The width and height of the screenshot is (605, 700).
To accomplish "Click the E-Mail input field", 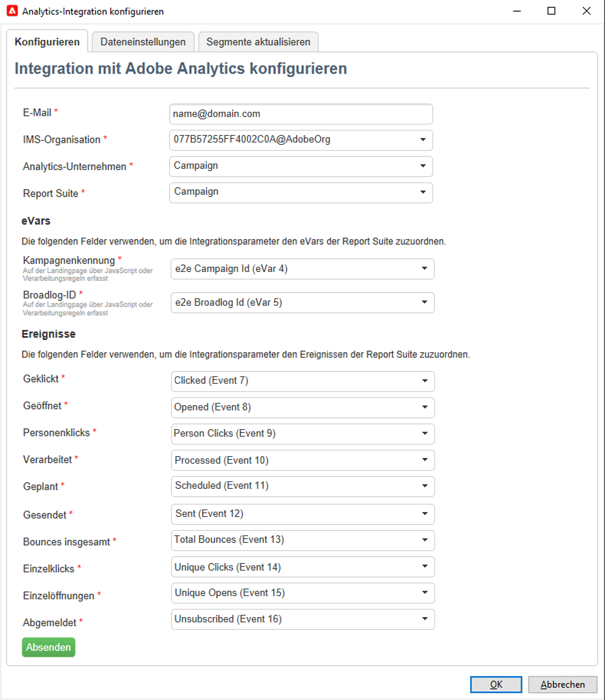I will pyautogui.click(x=301, y=114).
